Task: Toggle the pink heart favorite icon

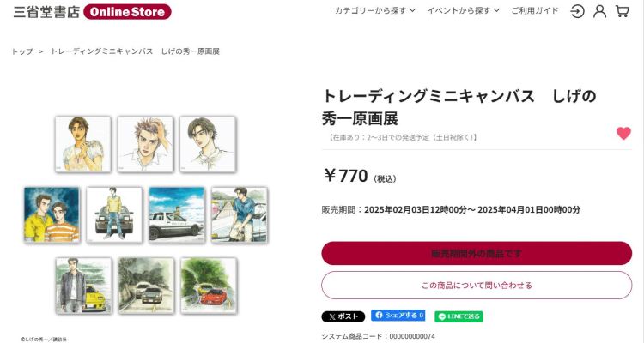Action: 623,134
